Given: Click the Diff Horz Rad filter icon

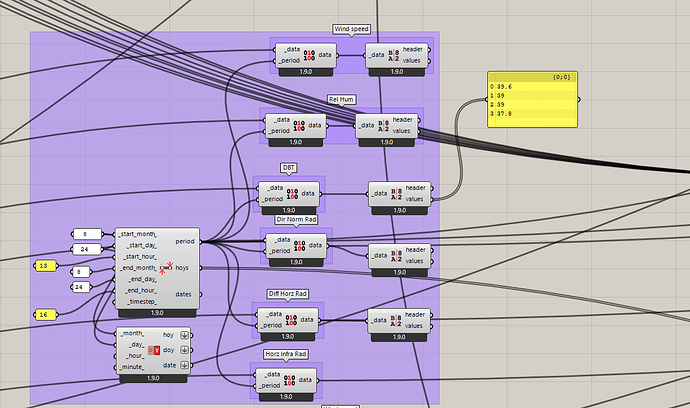Looking at the screenshot, I should [x=294, y=320].
